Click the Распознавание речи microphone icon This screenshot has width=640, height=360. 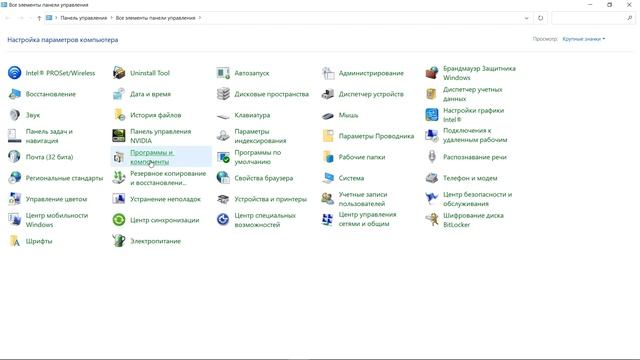[432, 157]
